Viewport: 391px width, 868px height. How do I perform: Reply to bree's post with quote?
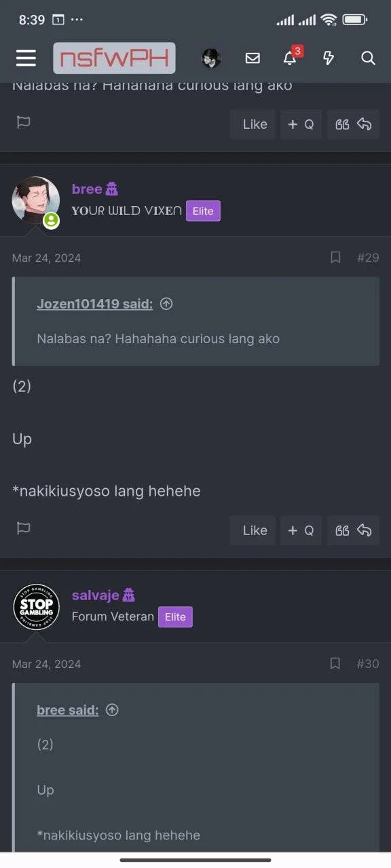(x=353, y=530)
